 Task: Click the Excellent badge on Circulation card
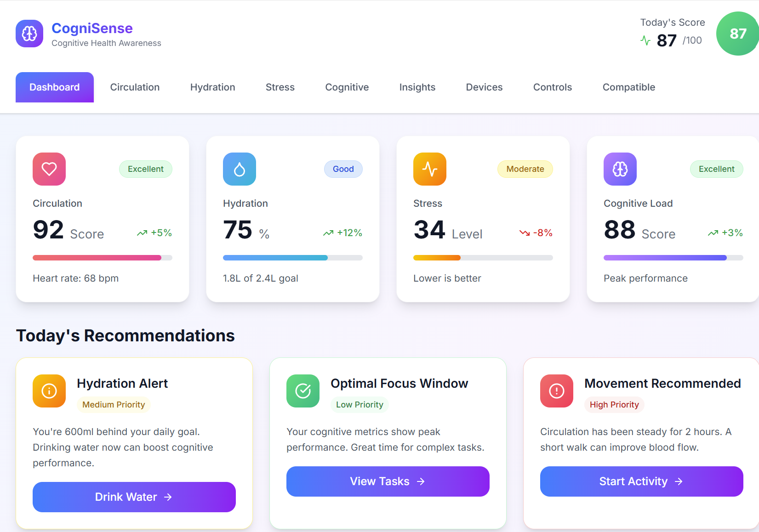coord(146,169)
